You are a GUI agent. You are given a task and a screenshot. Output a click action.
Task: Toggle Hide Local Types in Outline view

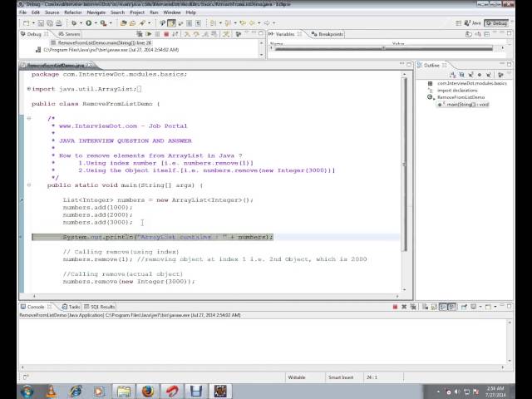[x=488, y=75]
